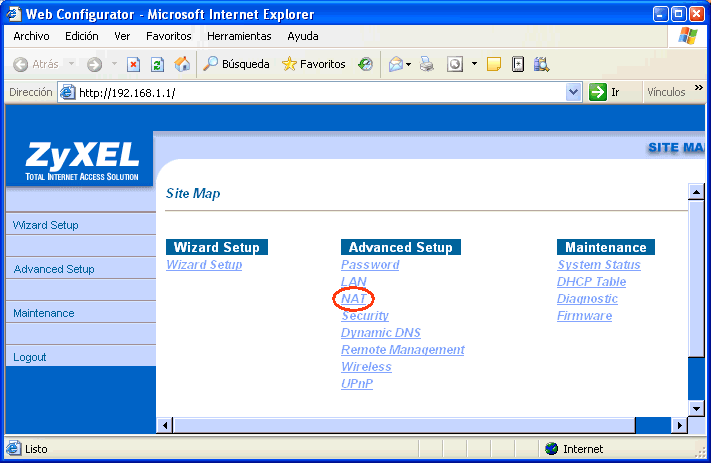Expand the address bar URL dropdown
The height and width of the screenshot is (463, 711).
click(x=574, y=93)
